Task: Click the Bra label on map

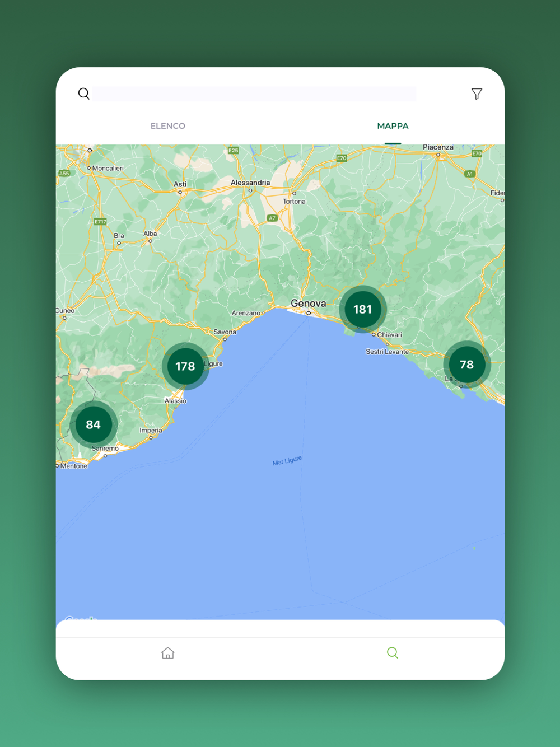Action: click(119, 236)
